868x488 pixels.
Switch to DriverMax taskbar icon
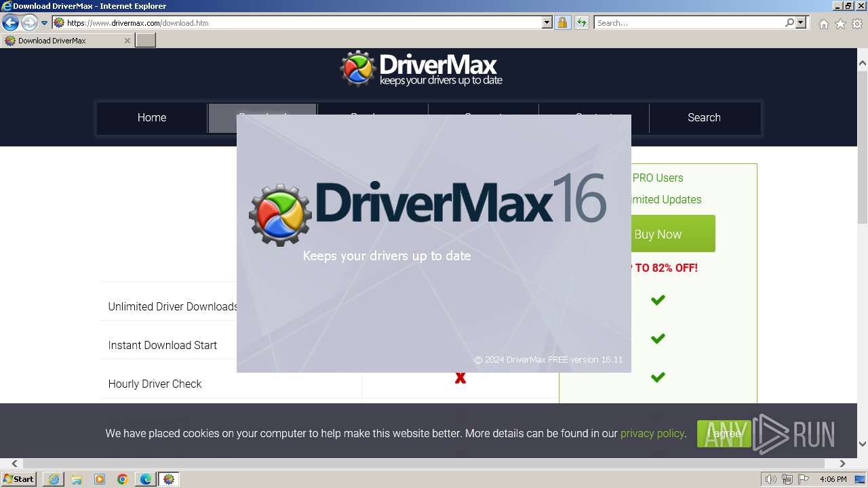(x=169, y=479)
